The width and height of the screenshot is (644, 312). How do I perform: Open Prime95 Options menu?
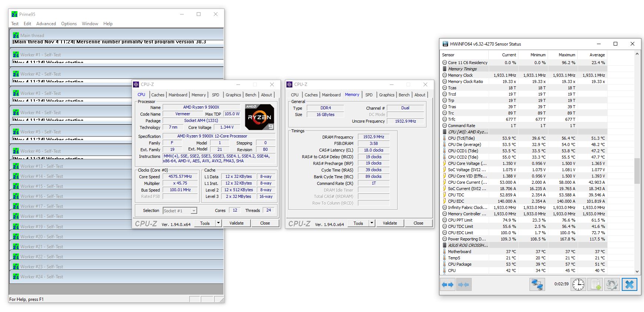point(69,23)
